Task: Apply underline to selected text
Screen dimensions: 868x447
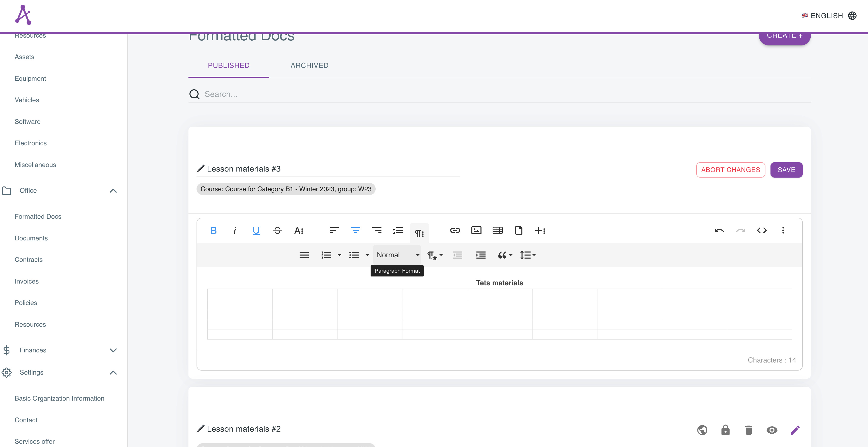Action: [x=256, y=230]
